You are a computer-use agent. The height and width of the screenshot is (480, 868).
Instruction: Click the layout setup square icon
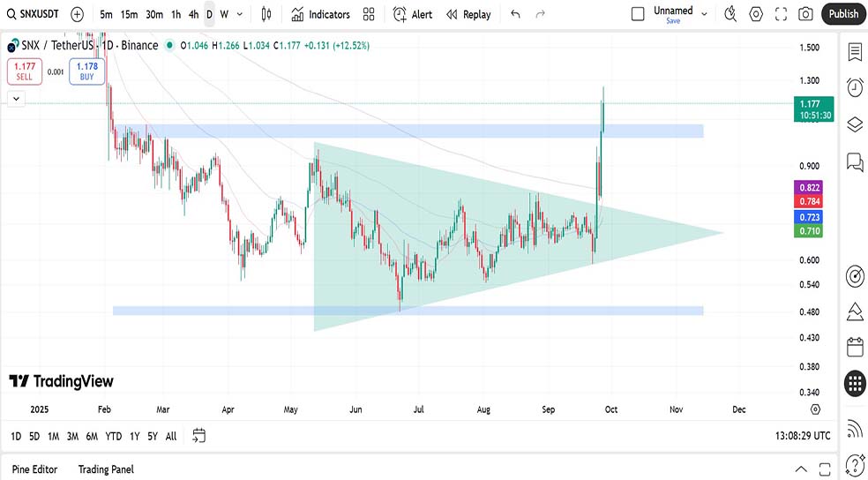pos(638,14)
